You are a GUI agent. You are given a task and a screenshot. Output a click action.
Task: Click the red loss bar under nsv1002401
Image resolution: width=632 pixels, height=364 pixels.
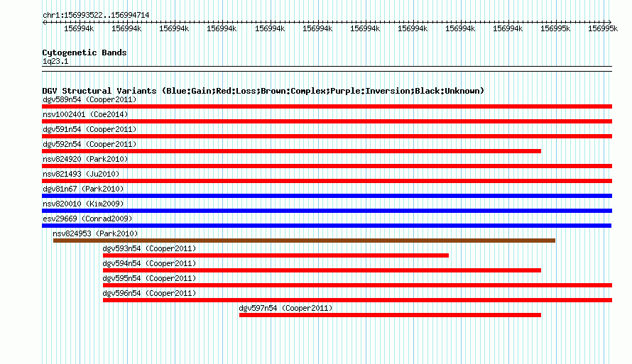327,121
